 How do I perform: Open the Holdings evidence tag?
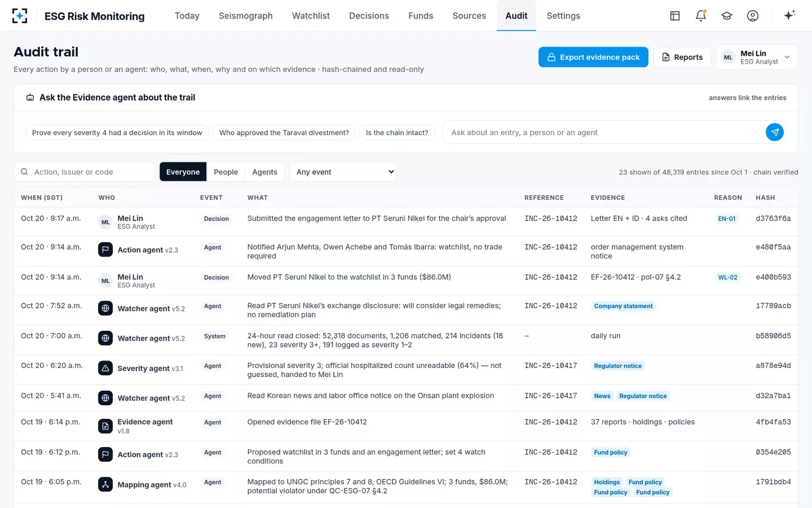(607, 482)
